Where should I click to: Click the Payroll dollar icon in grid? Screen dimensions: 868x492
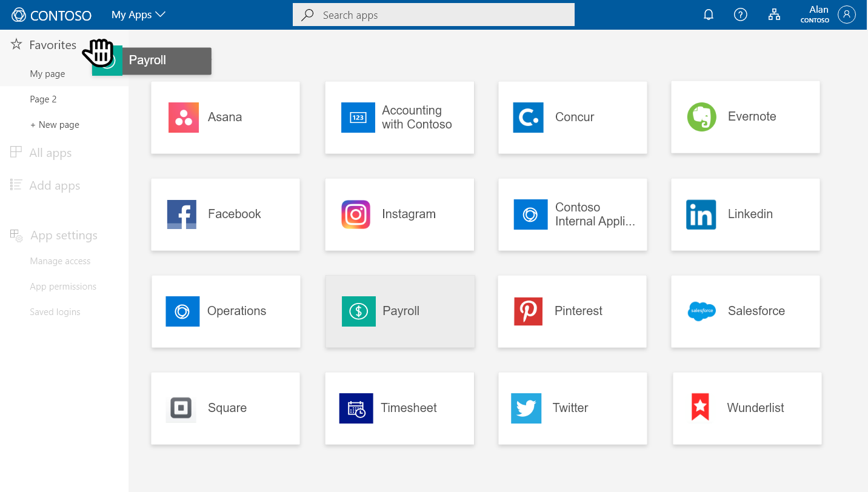coord(359,311)
